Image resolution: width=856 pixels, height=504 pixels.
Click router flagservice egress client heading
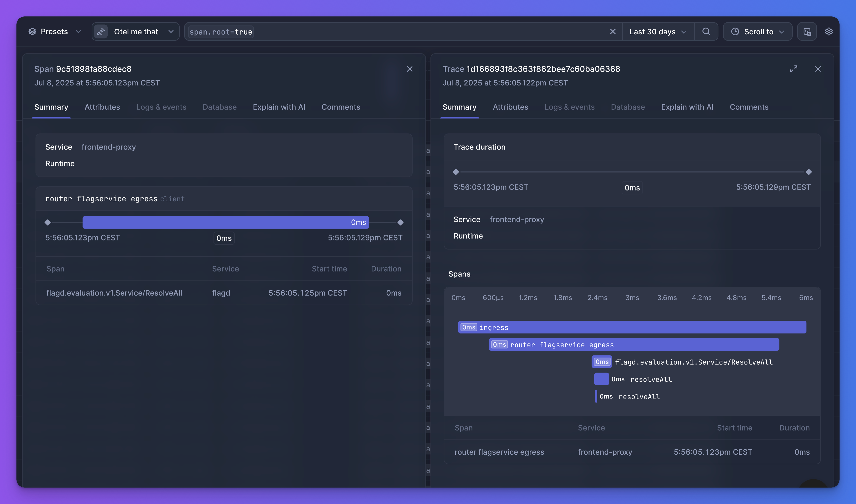(x=115, y=199)
